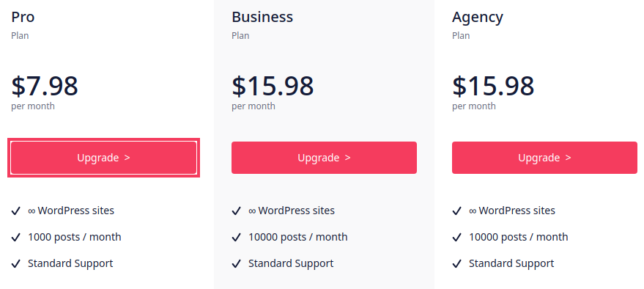
Task: Click the Upgrade button for Agency plan
Action: [544, 158]
